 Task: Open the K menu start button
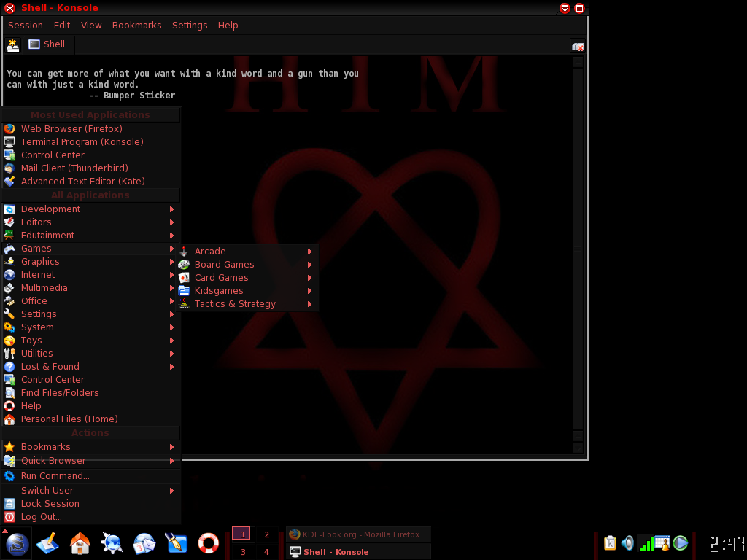point(16,543)
